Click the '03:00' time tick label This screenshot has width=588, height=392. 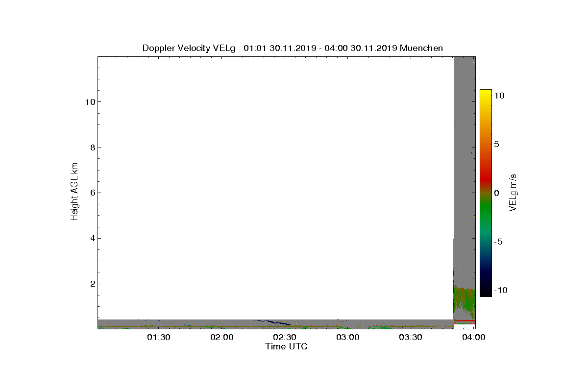pyautogui.click(x=349, y=337)
